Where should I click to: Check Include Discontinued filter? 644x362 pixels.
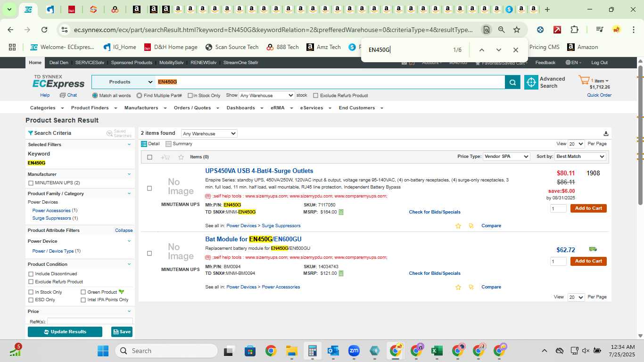31,274
